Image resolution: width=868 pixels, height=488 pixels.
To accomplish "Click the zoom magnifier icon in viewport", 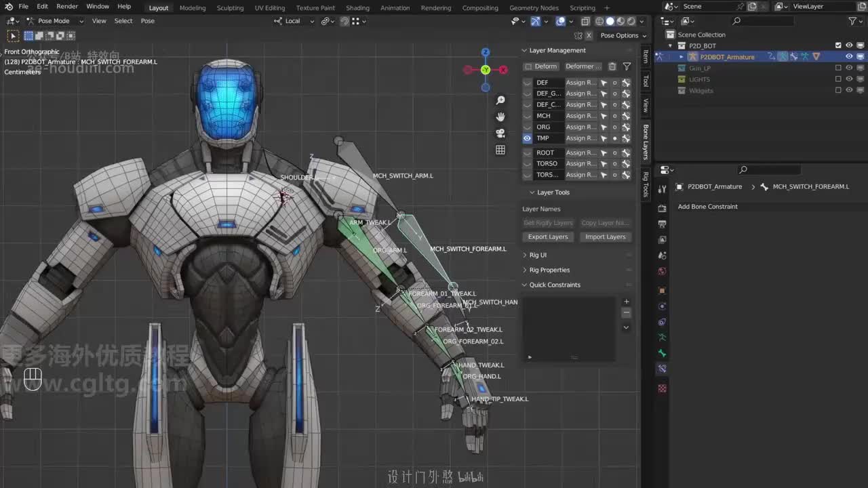I will (500, 100).
